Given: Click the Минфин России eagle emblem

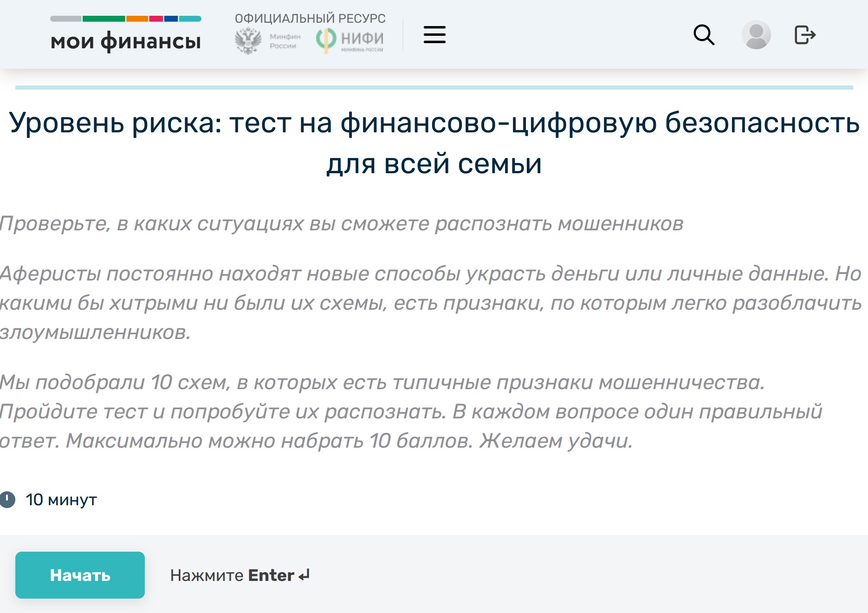Looking at the screenshot, I should (248, 41).
